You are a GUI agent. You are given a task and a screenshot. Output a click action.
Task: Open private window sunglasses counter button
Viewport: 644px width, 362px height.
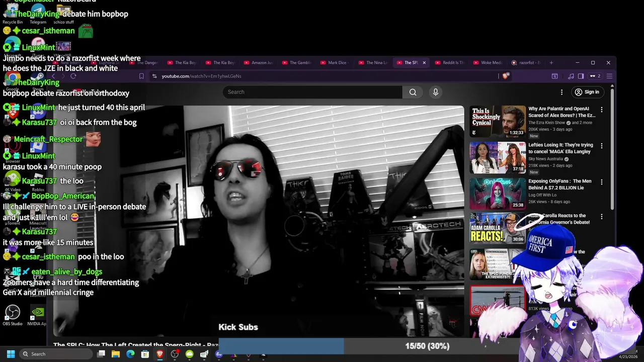595,76
